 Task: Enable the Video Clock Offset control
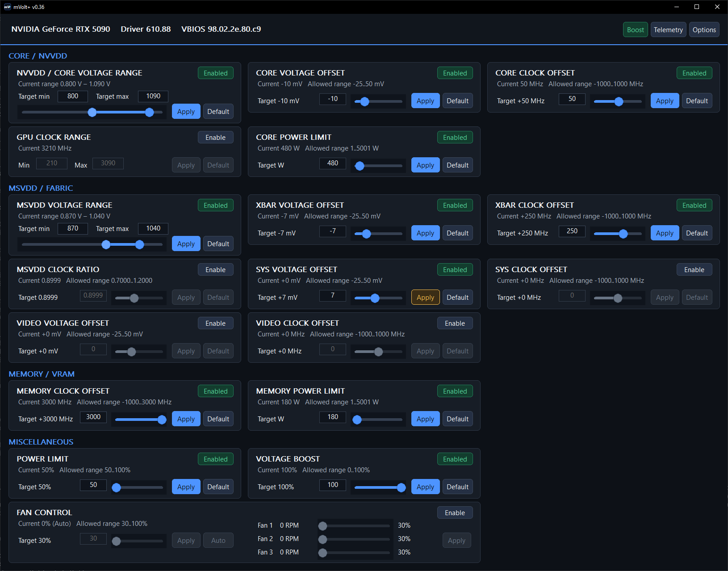(x=455, y=323)
